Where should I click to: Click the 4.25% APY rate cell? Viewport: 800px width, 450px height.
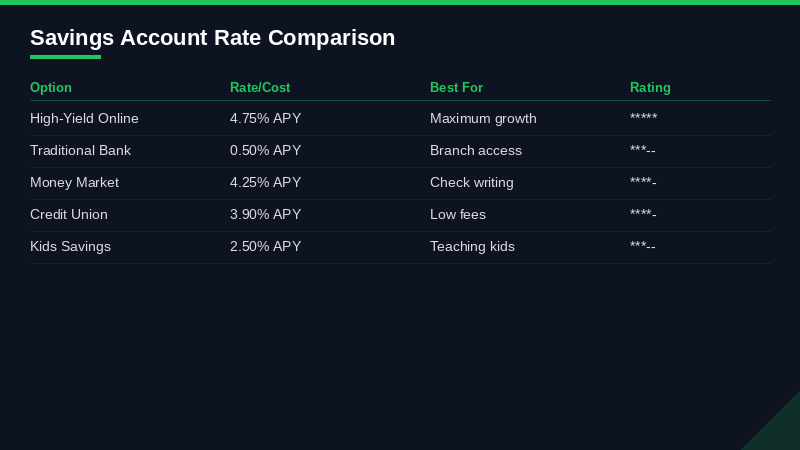click(265, 183)
